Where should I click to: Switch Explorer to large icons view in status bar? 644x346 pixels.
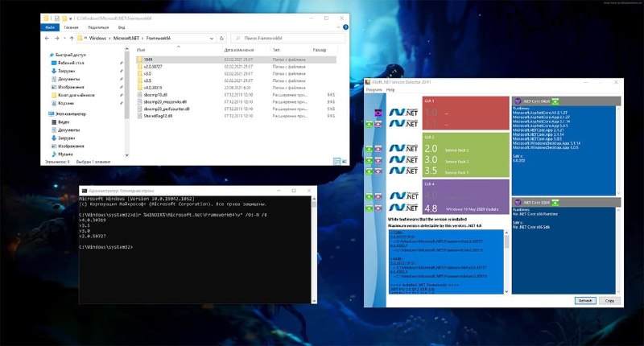click(345, 161)
